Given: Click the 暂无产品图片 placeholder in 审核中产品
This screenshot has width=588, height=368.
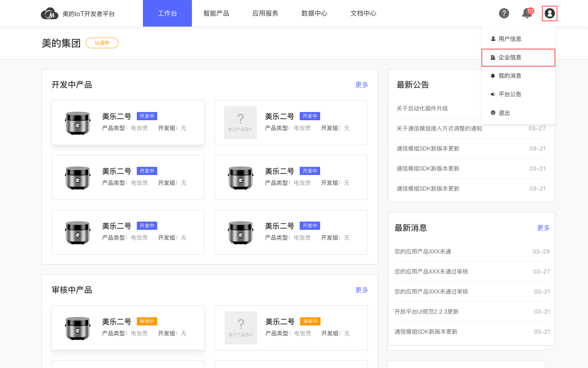Looking at the screenshot, I should (241, 328).
